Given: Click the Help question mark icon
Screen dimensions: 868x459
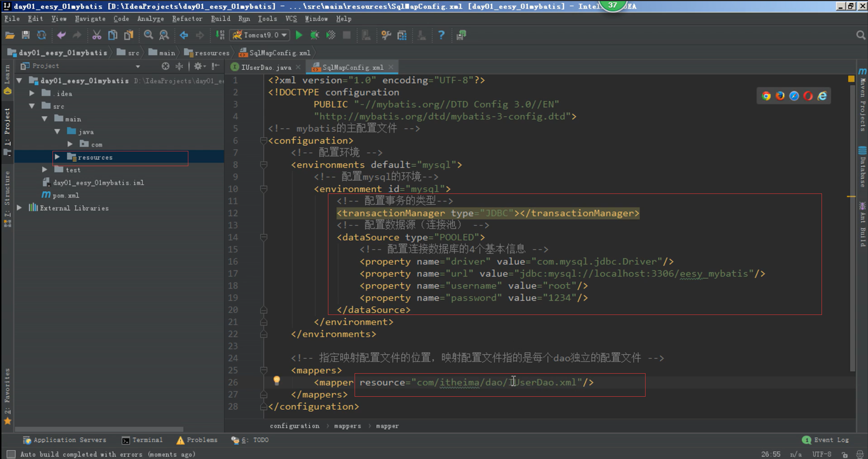Looking at the screenshot, I should coord(441,35).
